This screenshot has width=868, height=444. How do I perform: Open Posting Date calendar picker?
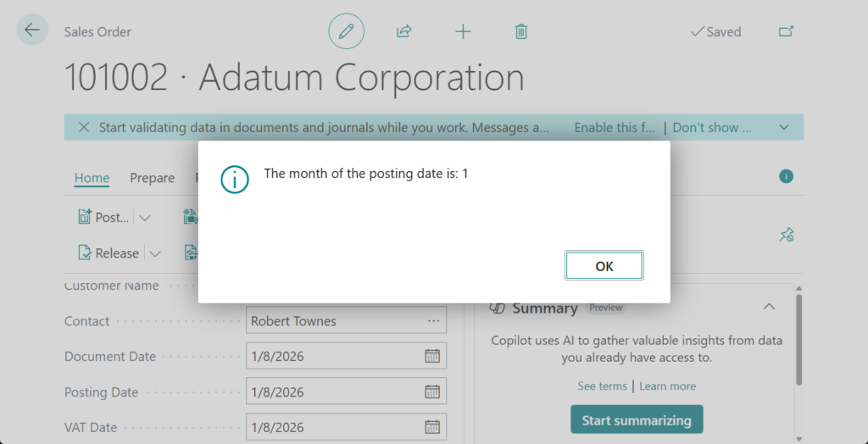tap(432, 391)
